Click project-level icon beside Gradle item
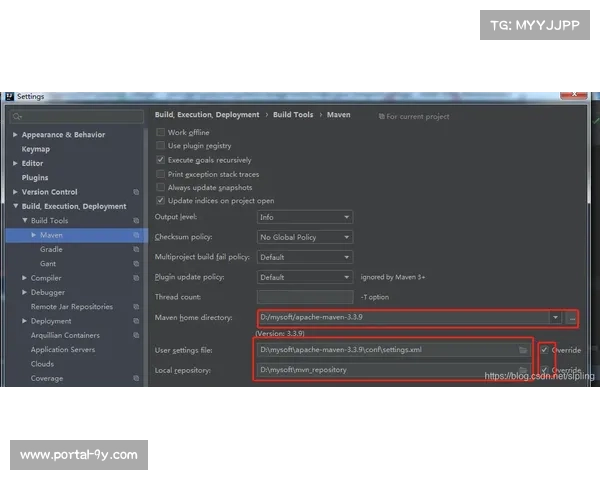Viewport: 600px width, 480px height. pyautogui.click(x=136, y=249)
